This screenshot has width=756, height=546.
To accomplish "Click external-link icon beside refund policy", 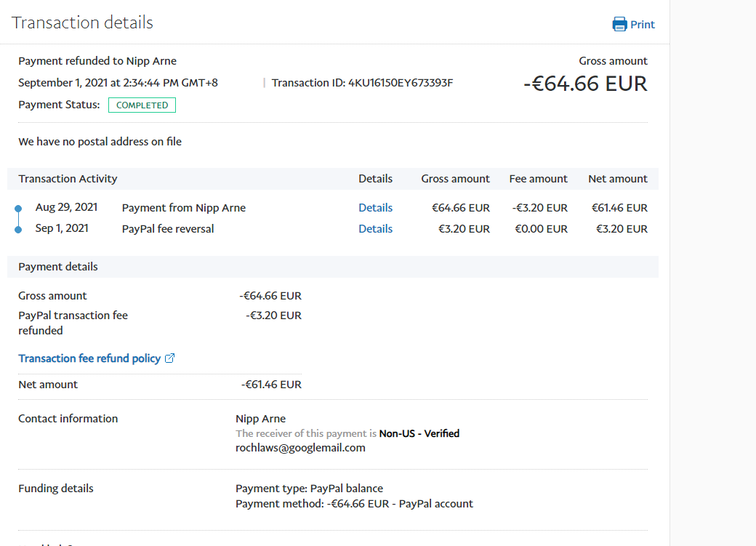I will click(170, 358).
